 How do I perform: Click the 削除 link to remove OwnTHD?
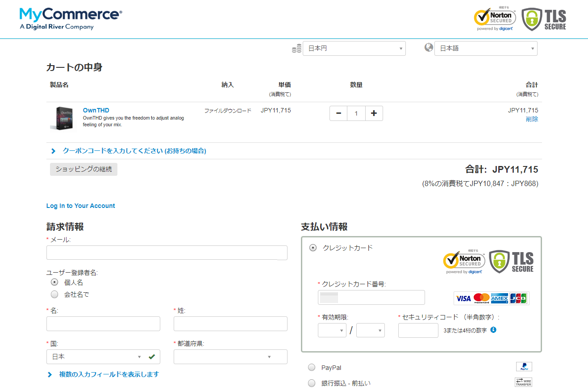tap(532, 119)
